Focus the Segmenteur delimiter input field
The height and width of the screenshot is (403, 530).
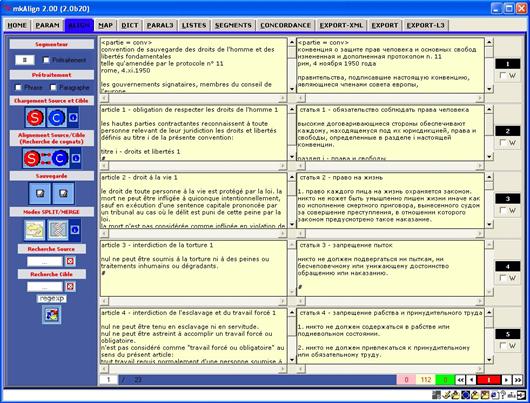pyautogui.click(x=25, y=60)
